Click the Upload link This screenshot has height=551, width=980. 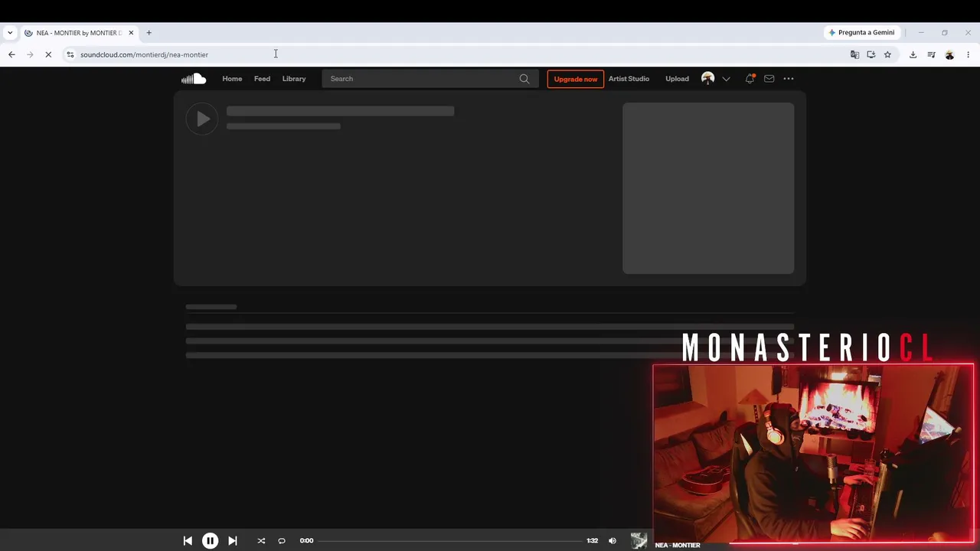coord(677,79)
